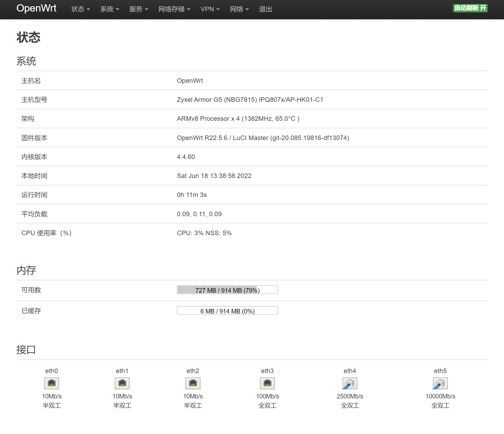Click the available memory progress bar
Viewport: 504px width, 434px height.
227,290
